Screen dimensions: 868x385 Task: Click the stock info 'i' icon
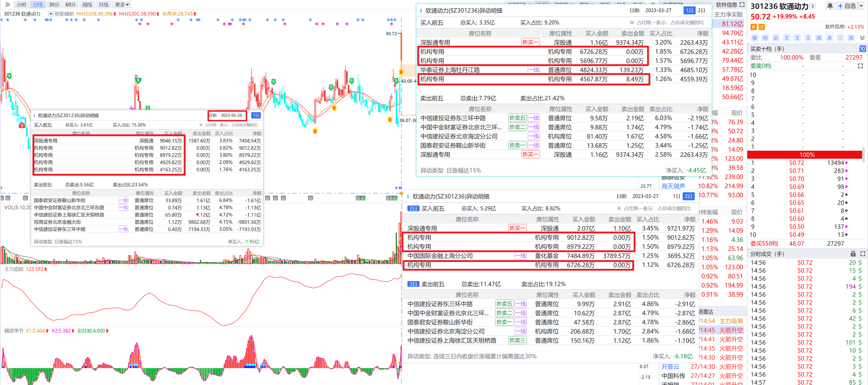pyautogui.click(x=812, y=6)
